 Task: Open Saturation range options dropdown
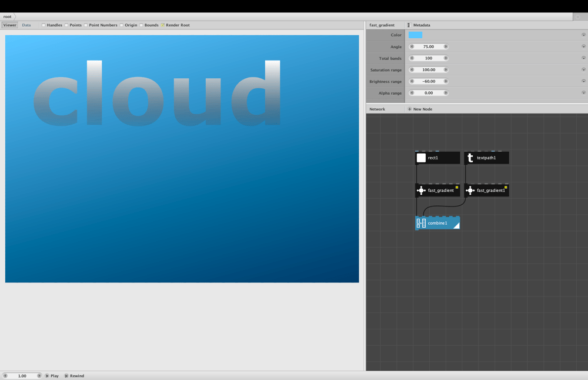[583, 70]
